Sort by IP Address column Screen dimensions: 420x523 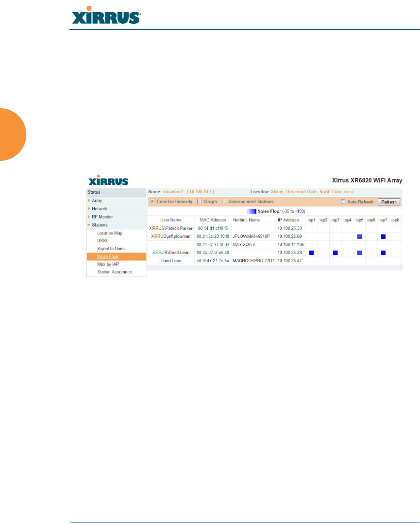pos(288,220)
